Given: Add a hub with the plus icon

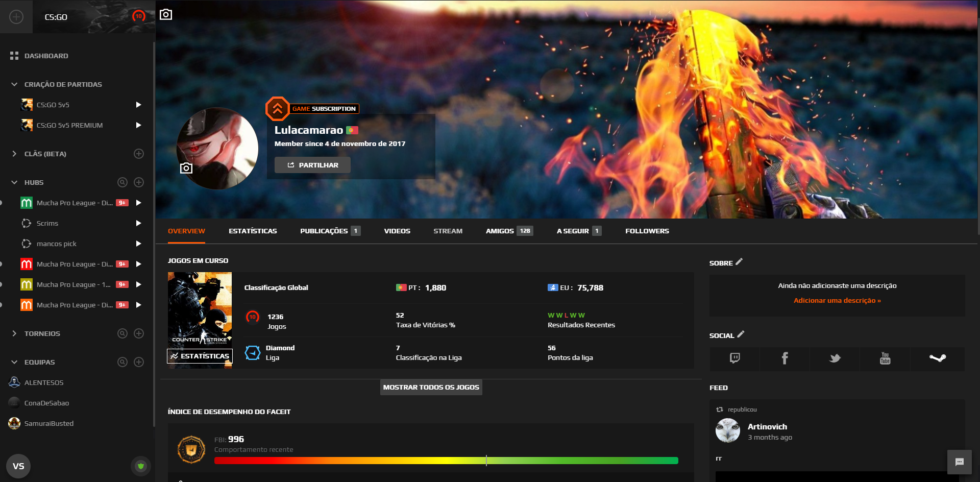Looking at the screenshot, I should 139,182.
